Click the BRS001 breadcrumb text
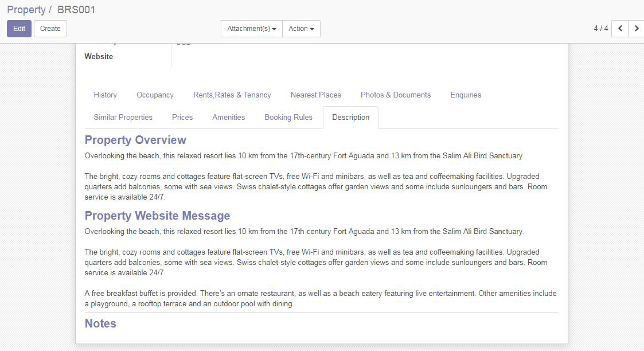Image resolution: width=644 pixels, height=351 pixels. 76,9
